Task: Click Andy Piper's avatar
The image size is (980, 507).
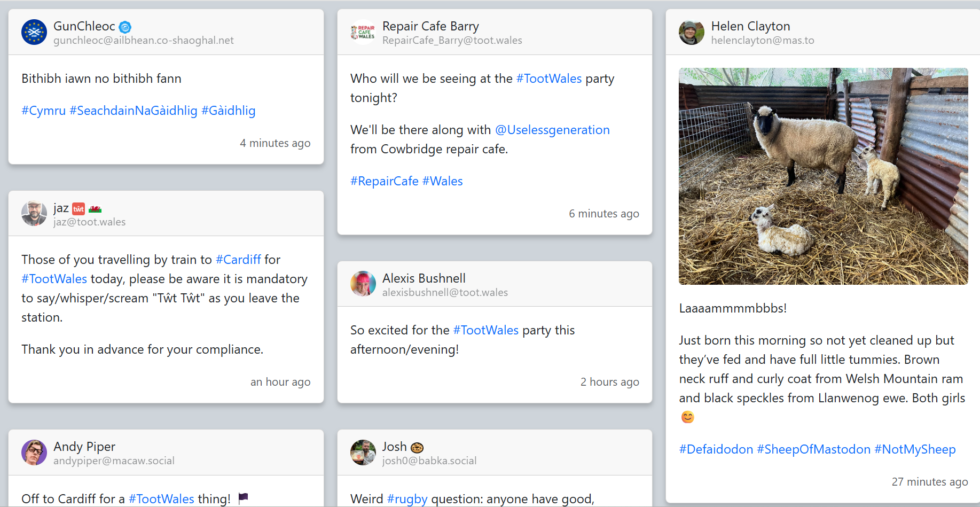Action: (34, 453)
